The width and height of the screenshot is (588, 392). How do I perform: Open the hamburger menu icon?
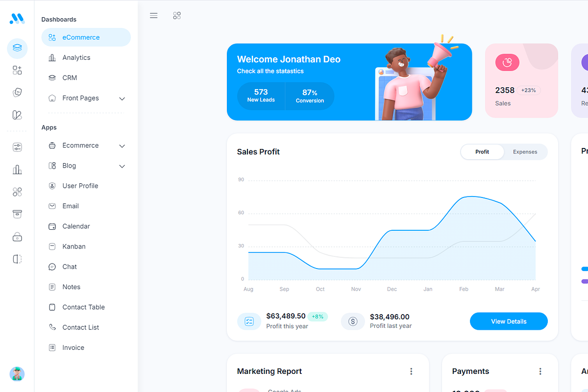point(153,15)
